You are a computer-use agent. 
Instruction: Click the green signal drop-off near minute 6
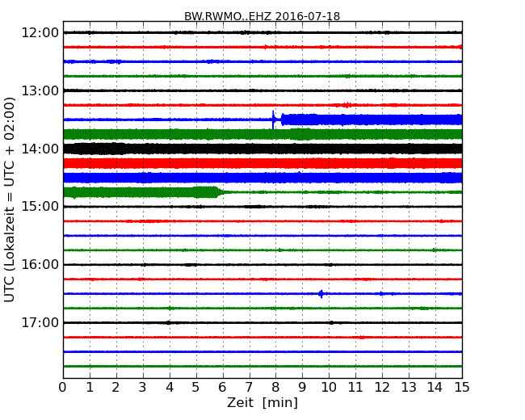coord(220,192)
